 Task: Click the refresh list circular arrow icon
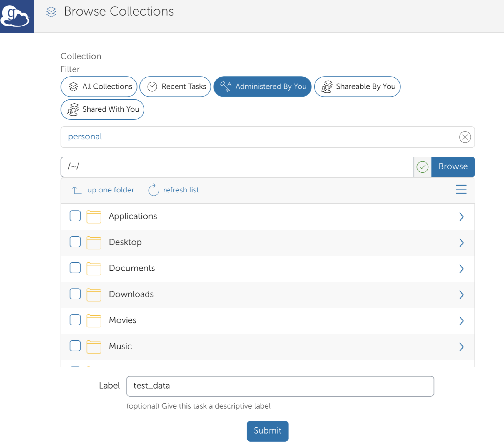153,190
